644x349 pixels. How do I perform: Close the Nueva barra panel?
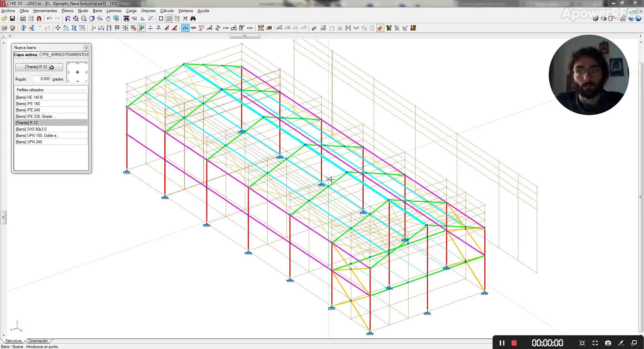(x=86, y=48)
